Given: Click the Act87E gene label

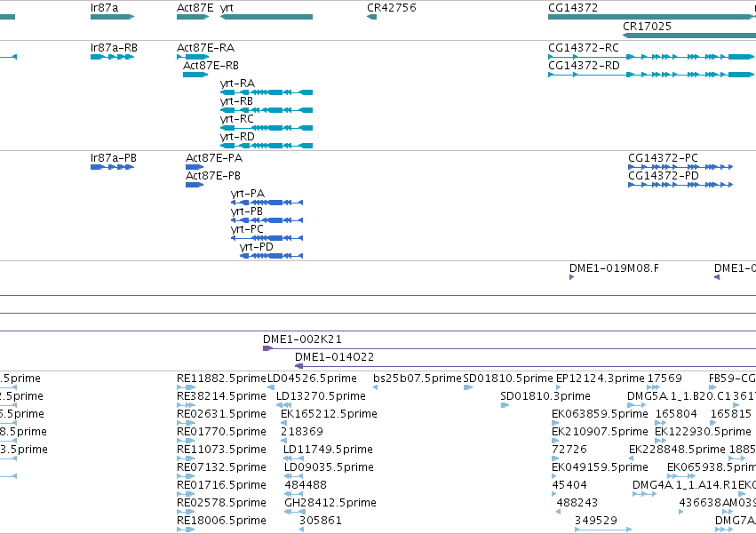Looking at the screenshot, I should [x=195, y=8].
